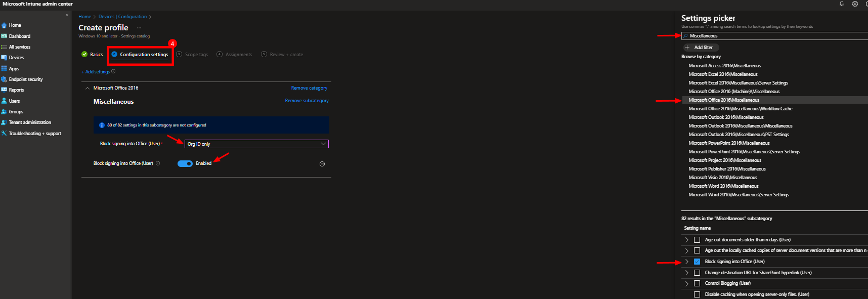Switch to the Basics step
This screenshot has width=868, height=299.
pos(92,55)
